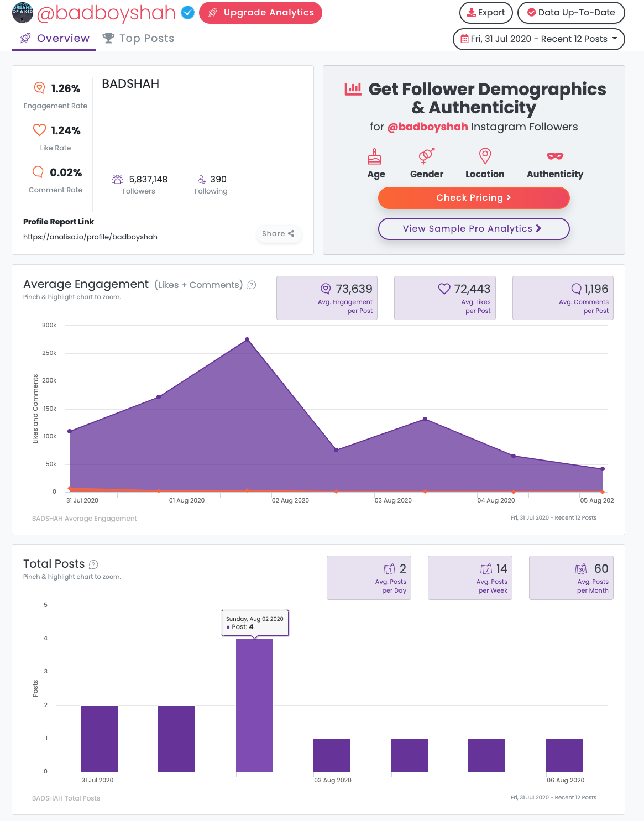Viewport: 644px width, 821px height.
Task: Click the 31 Jul 2020 posts bar
Action: tap(99, 739)
